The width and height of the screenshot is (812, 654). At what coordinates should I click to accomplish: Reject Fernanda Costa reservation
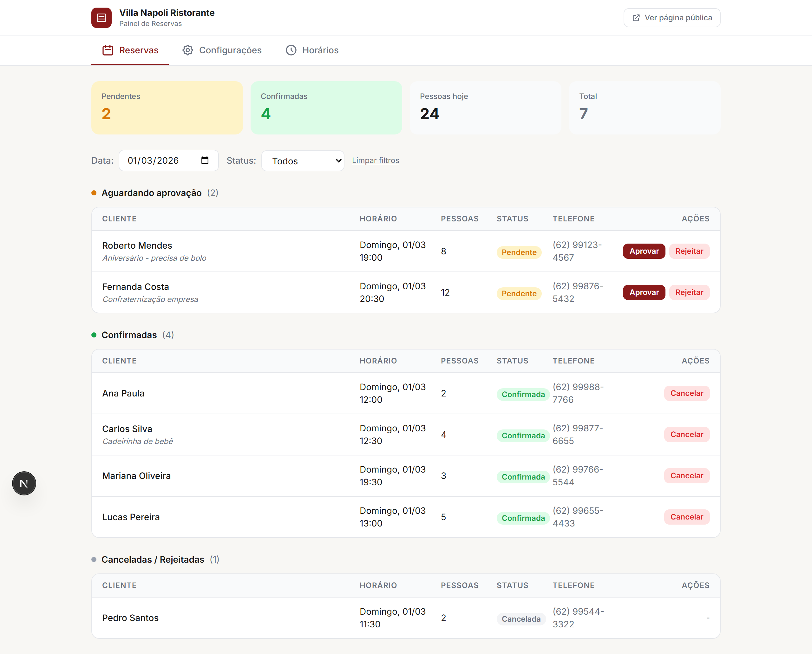tap(689, 292)
